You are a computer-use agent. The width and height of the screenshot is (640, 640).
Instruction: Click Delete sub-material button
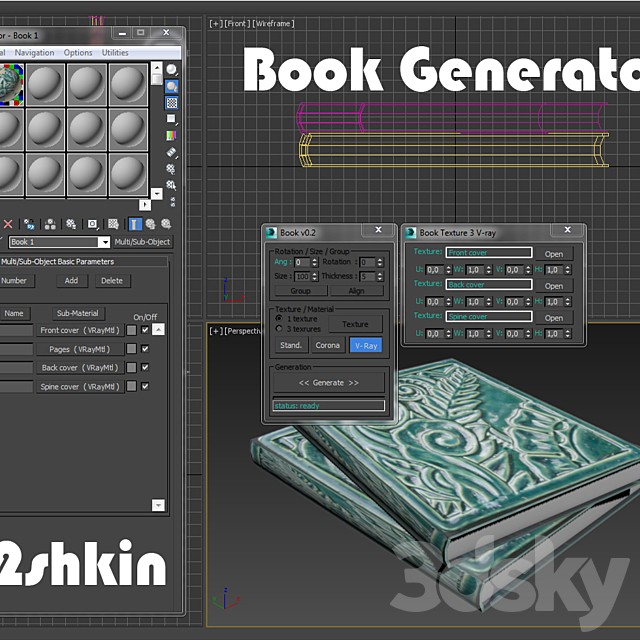click(112, 281)
